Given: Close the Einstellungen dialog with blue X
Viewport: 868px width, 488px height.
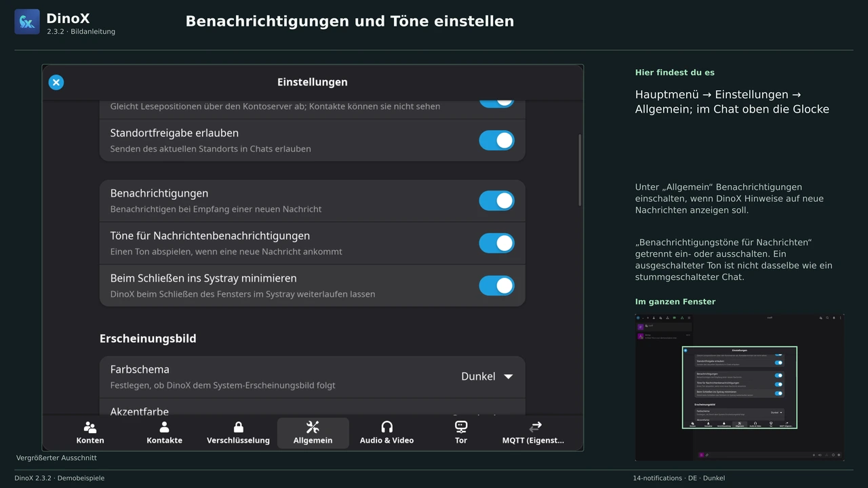Looking at the screenshot, I should coord(56,82).
